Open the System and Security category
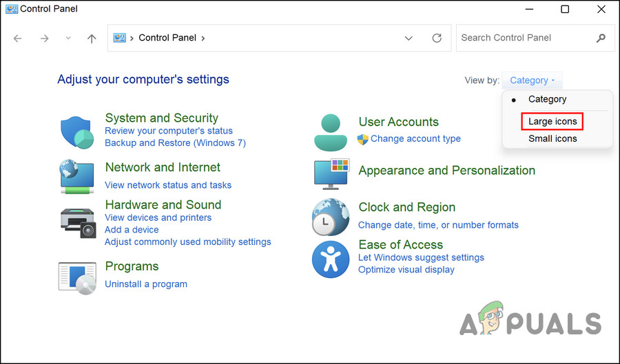This screenshot has height=364, width=620. click(161, 118)
